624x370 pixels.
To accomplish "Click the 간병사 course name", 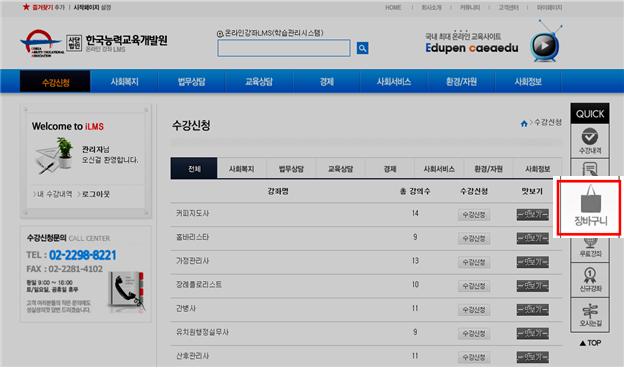I will pos(186,308).
